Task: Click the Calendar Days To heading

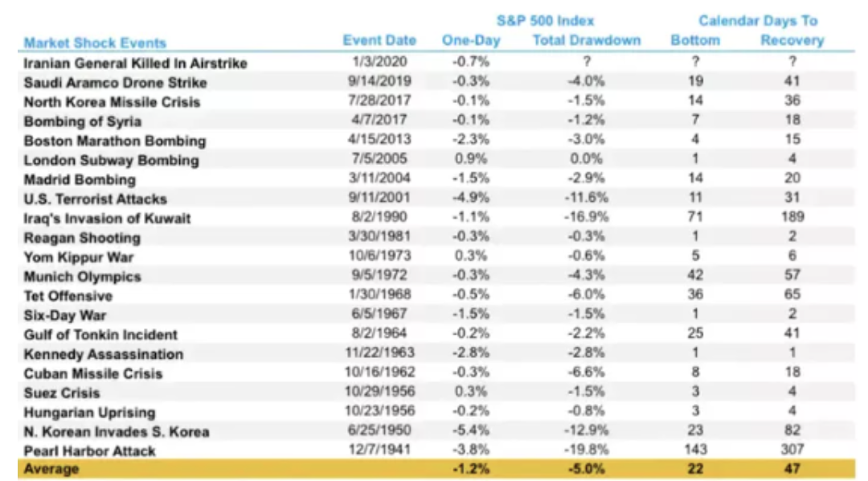Action: pyautogui.click(x=758, y=21)
